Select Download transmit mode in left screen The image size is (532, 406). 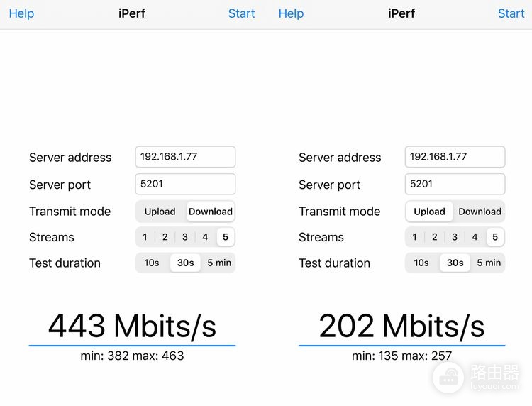[211, 212]
